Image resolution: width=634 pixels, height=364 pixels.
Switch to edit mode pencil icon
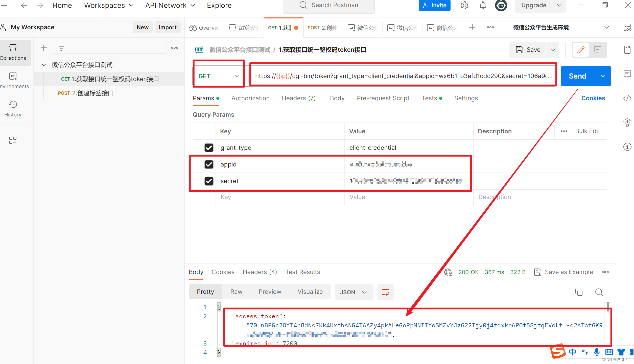tap(581, 50)
